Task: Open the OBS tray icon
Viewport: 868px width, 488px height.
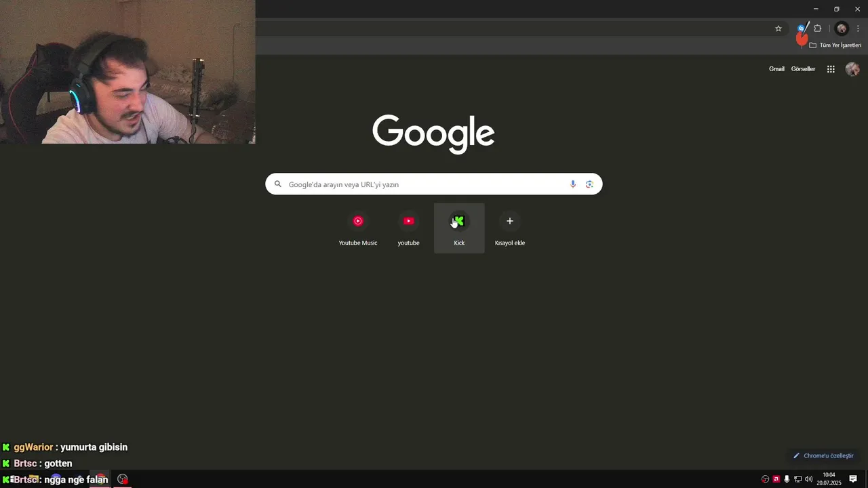Action: (766, 479)
